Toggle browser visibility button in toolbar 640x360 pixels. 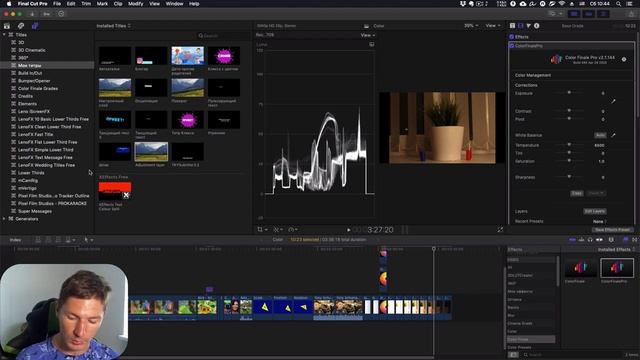click(574, 14)
